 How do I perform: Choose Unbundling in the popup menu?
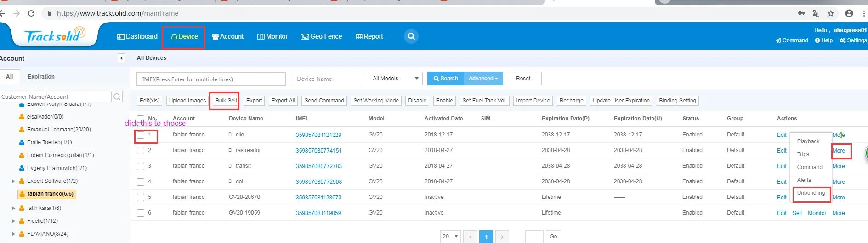811,193
